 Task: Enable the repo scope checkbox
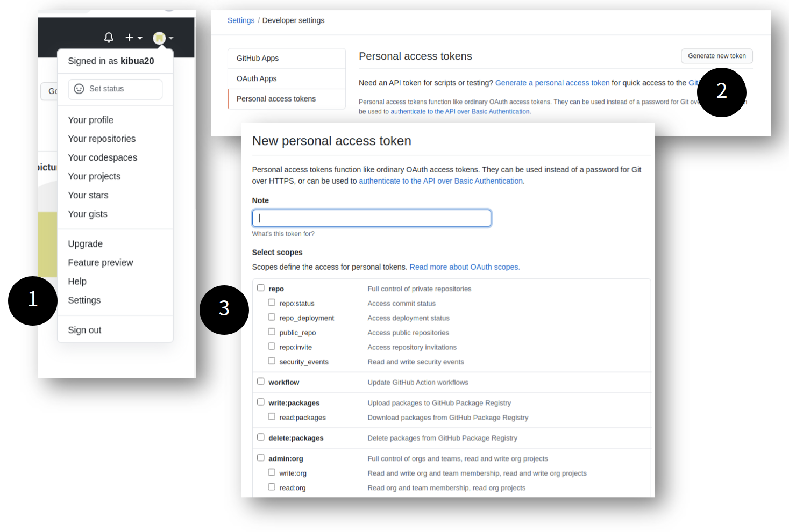tap(261, 288)
